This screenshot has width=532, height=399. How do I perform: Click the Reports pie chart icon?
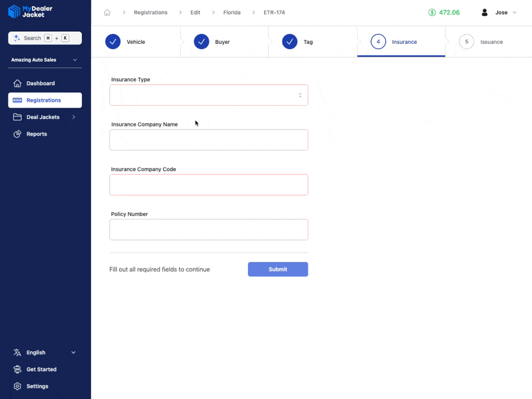tap(17, 134)
